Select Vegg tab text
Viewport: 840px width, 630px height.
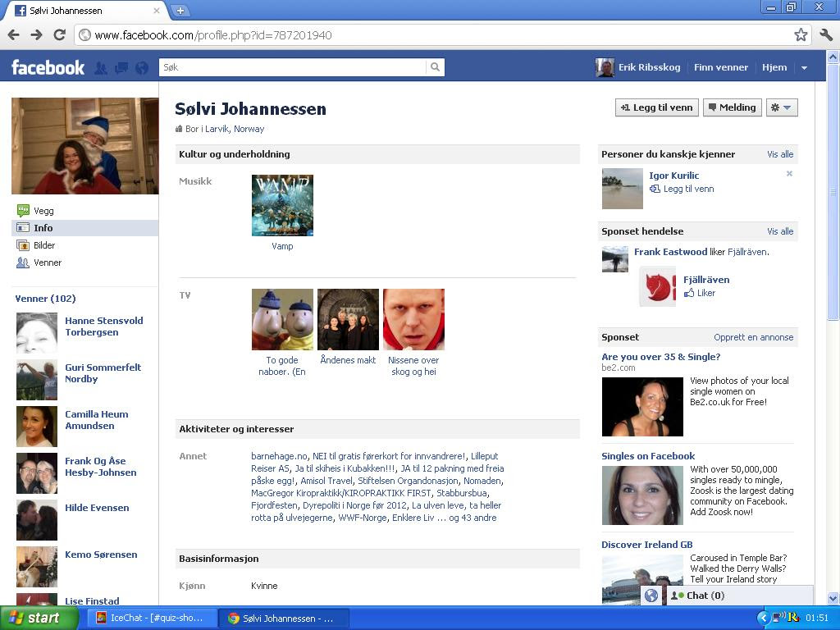(x=44, y=211)
